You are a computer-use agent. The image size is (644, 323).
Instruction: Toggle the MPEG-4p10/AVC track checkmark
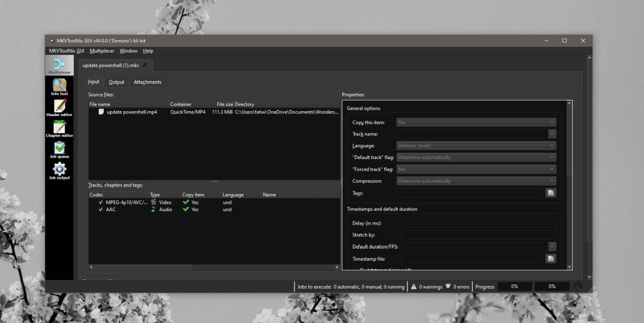(x=101, y=202)
